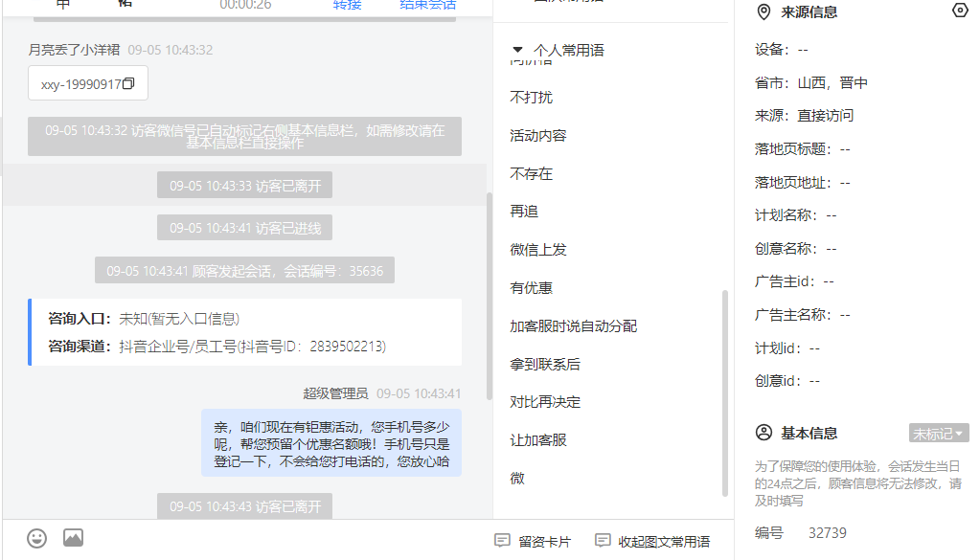Click the session timer 00:00:26

[x=245, y=5]
